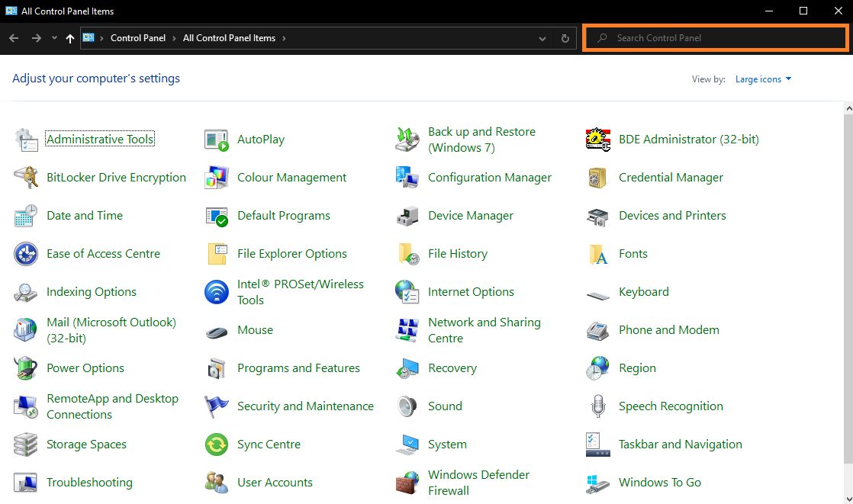
Task: Open the System link
Action: point(447,445)
